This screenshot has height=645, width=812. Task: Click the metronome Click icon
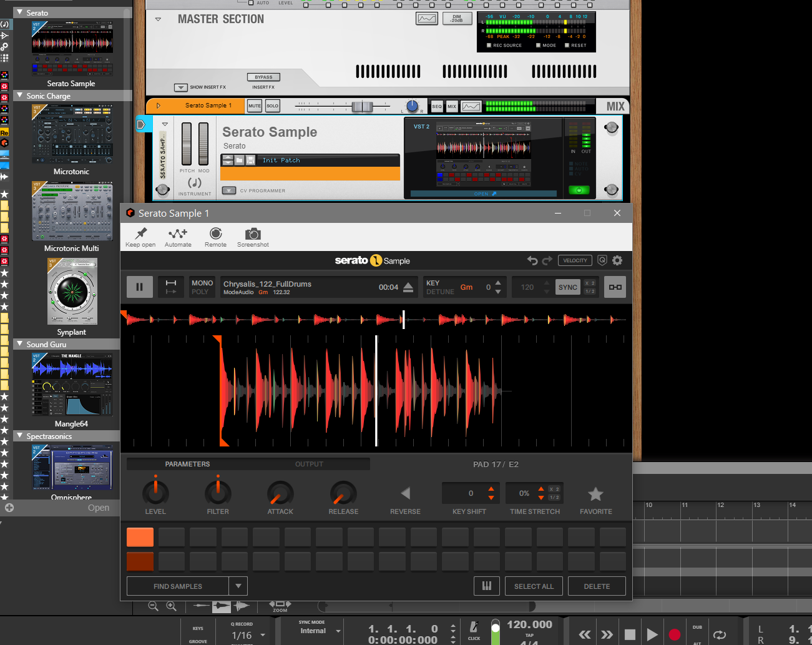(474, 628)
